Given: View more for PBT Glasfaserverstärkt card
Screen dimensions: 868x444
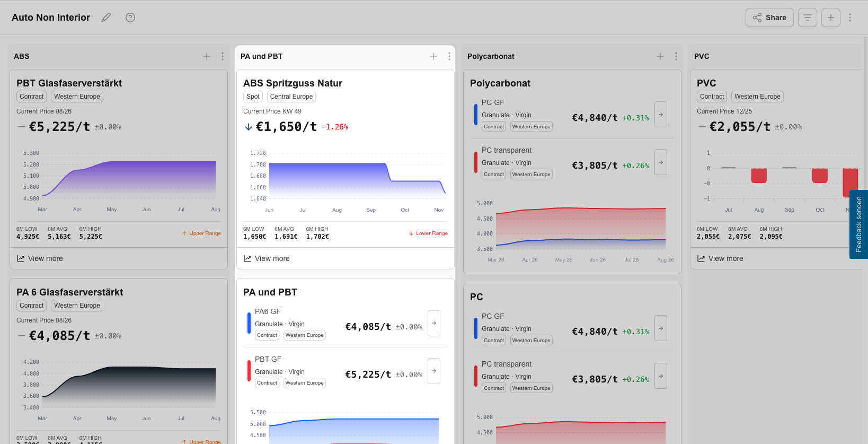Looking at the screenshot, I should coord(40,258).
